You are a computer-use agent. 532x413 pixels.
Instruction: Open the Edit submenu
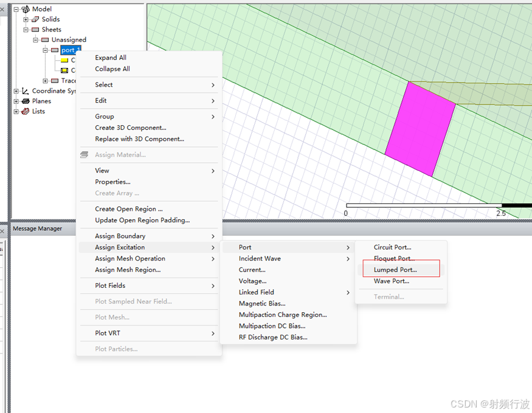150,101
